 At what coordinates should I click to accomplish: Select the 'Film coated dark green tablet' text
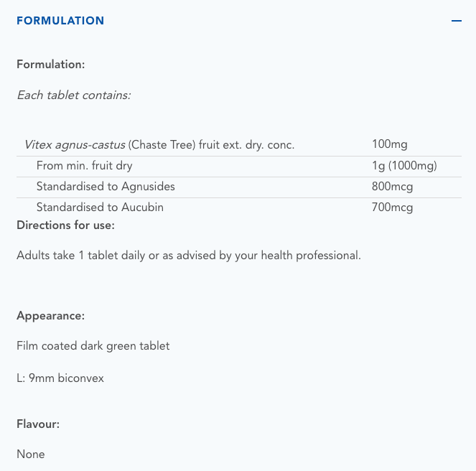pos(93,346)
